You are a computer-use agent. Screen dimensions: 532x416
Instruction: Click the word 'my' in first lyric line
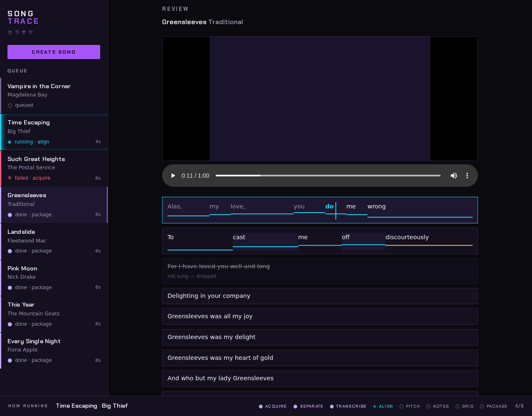click(214, 206)
